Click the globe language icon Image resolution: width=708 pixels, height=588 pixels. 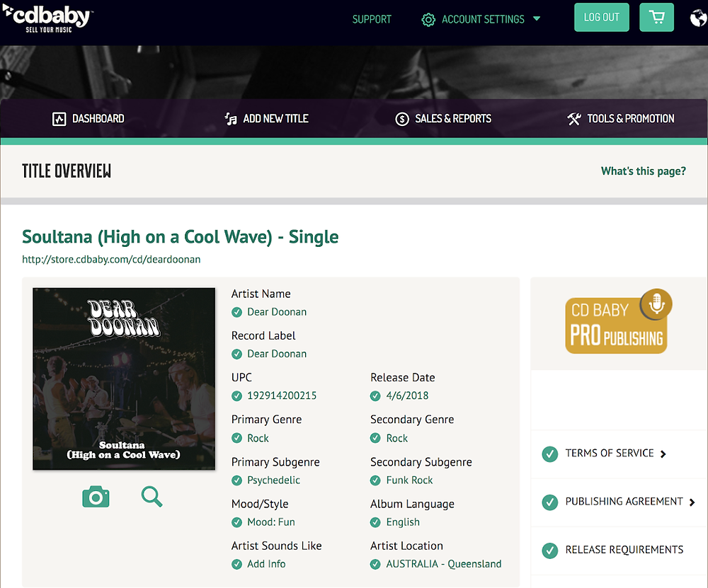699,18
